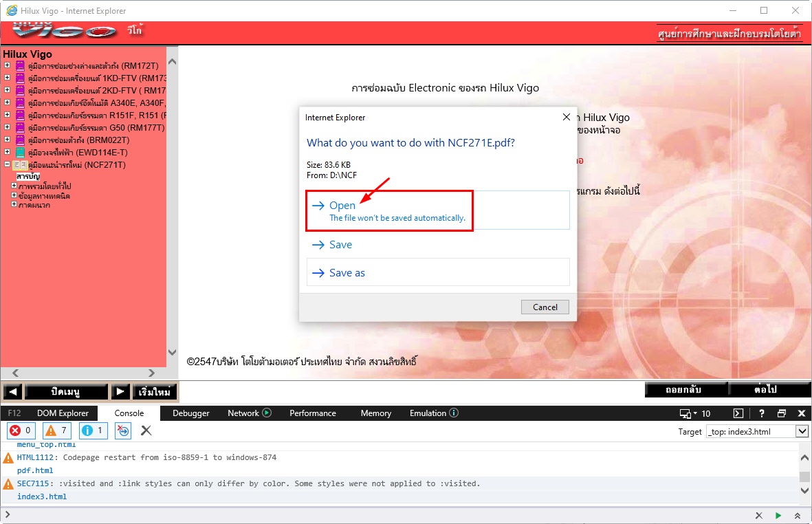Expand console input to multiline mode
The height and width of the screenshot is (524, 812).
pyautogui.click(x=798, y=515)
